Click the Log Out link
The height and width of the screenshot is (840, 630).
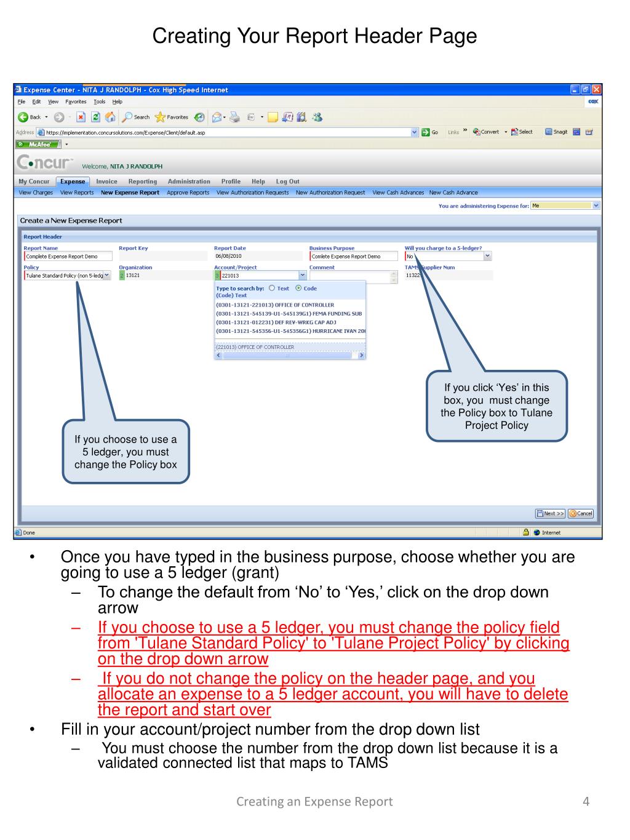click(288, 182)
